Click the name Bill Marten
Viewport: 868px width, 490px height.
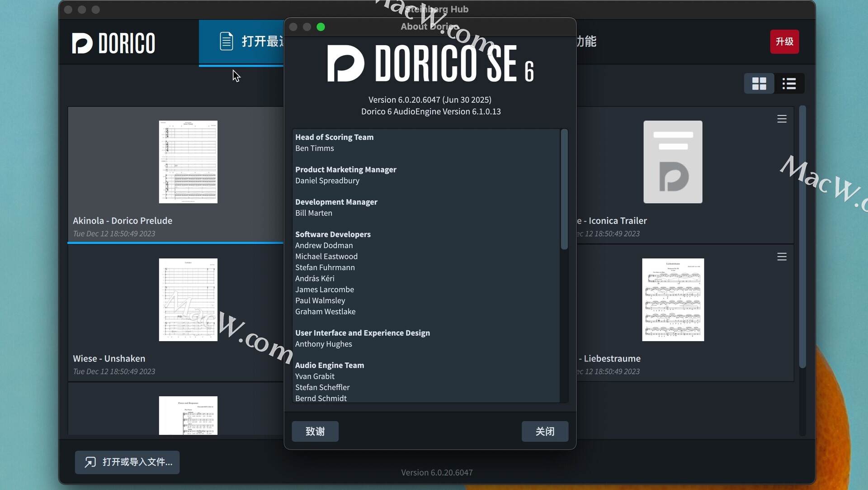pos(314,213)
